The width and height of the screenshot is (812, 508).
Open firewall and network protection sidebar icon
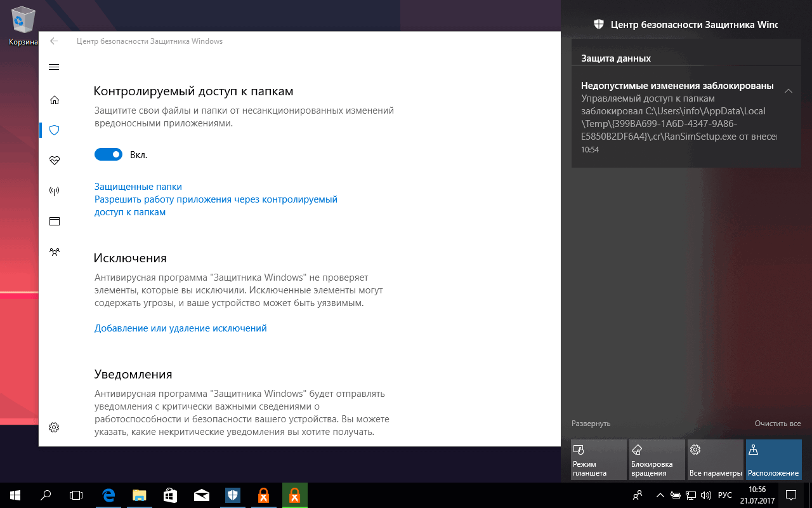[54, 191]
